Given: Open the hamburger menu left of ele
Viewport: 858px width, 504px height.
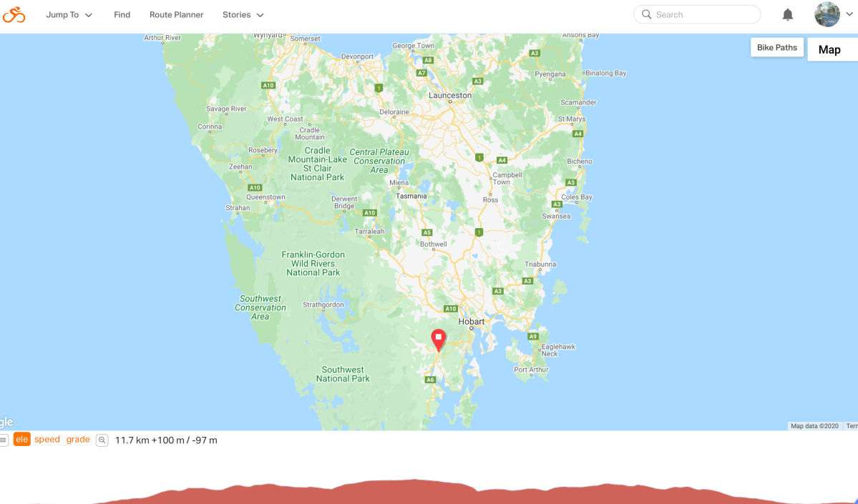Looking at the screenshot, I should pyautogui.click(x=4, y=440).
